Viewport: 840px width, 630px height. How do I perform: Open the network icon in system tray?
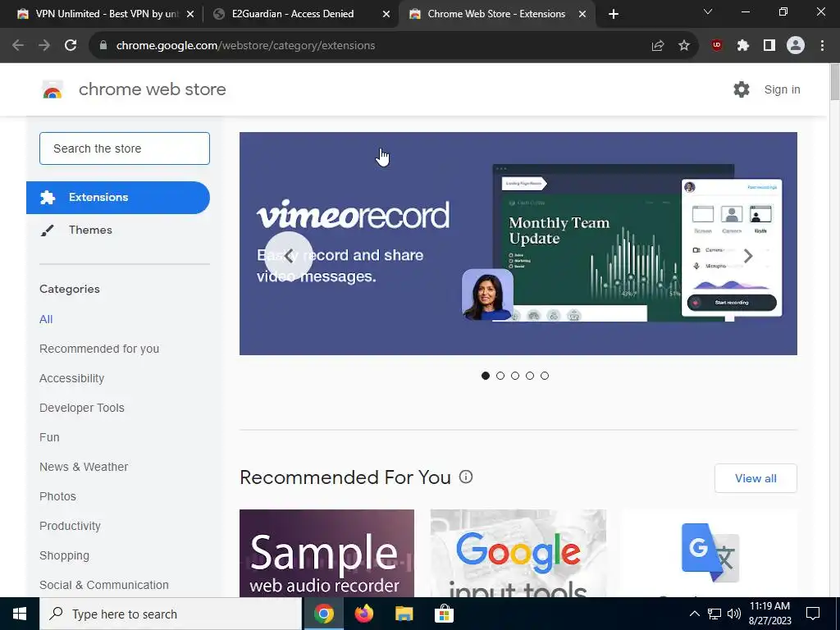714,614
